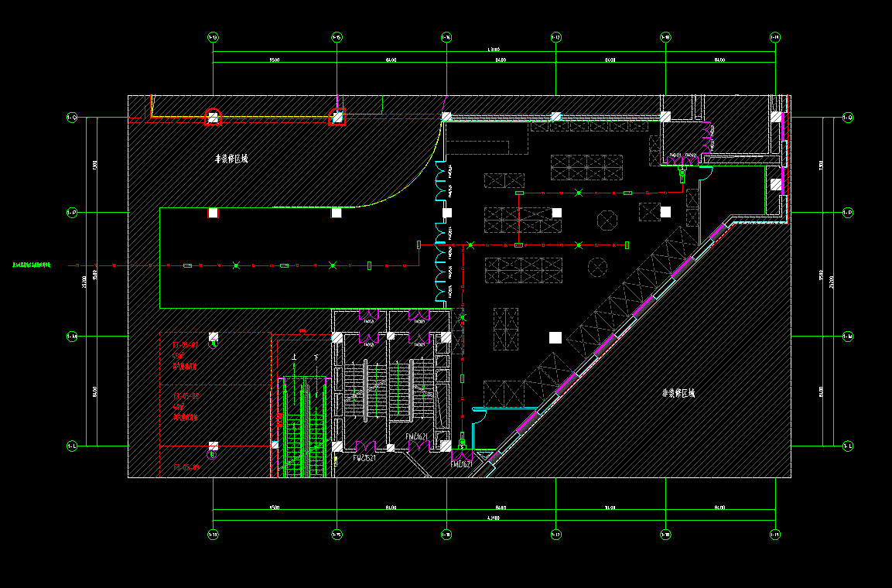Viewport: 892px width, 588px height.
Task: Click the leftmost red-circled column at top
Action: [213, 118]
